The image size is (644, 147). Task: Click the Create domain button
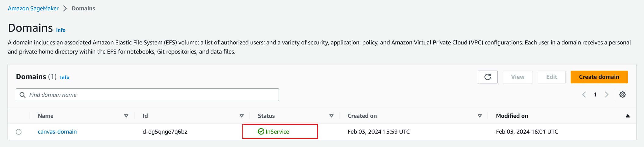(599, 77)
